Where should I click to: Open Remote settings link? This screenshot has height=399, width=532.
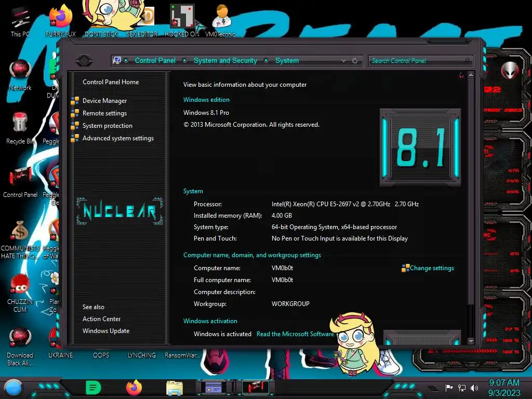click(104, 113)
